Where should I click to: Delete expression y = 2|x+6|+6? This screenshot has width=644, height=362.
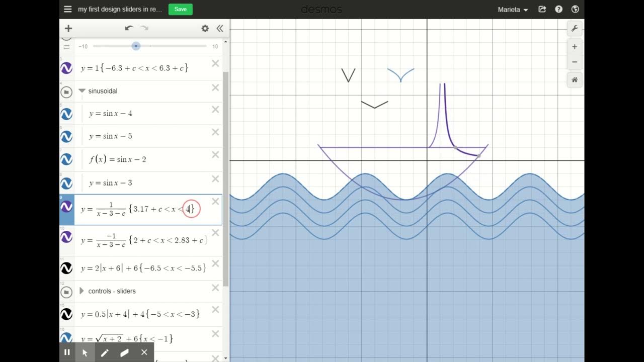215,263
